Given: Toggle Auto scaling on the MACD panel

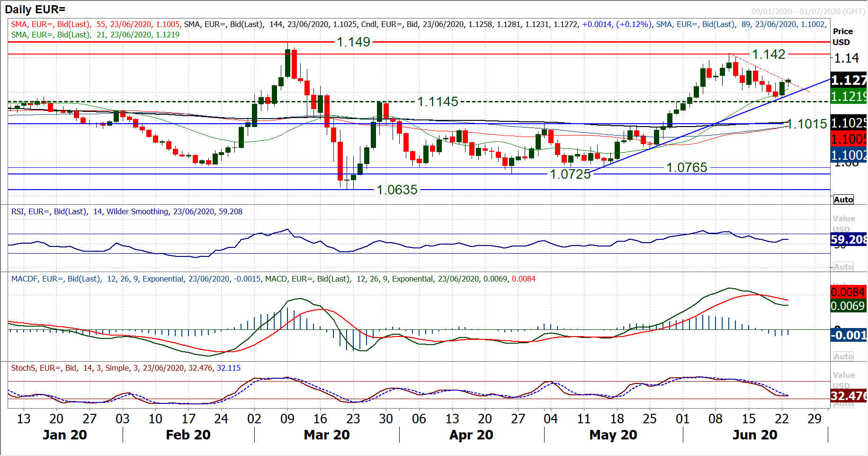Looking at the screenshot, I should click(843, 356).
